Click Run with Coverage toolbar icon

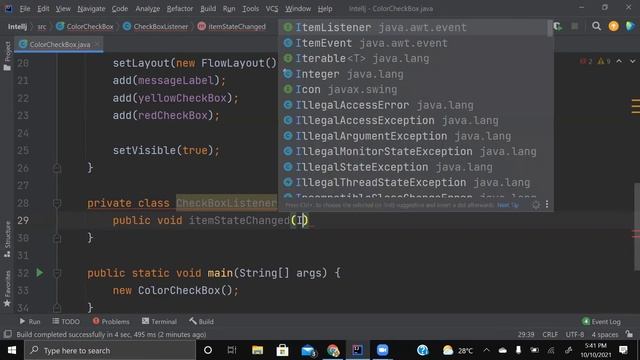[558, 27]
